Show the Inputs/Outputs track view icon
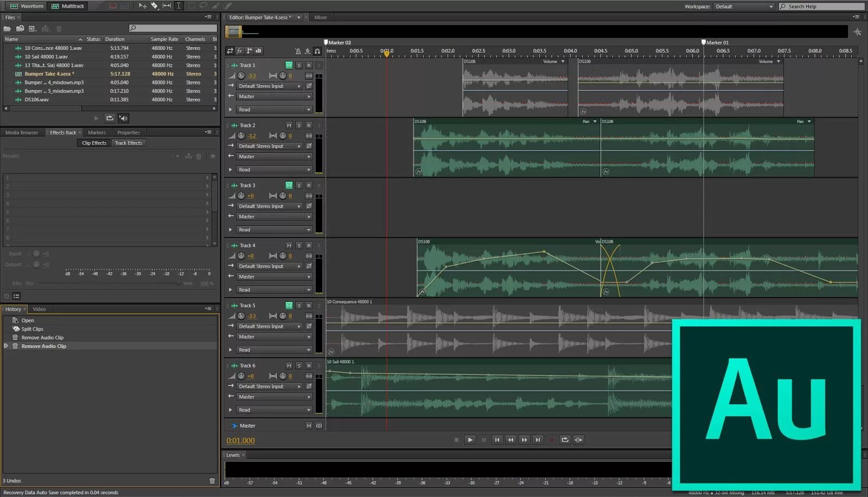Screen dimensions: 868x497 tap(230, 51)
